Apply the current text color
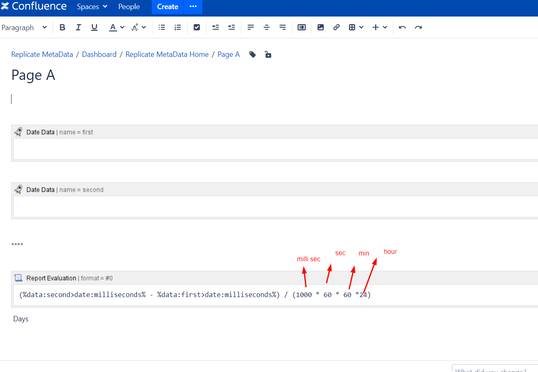The image size is (538, 372). click(113, 27)
